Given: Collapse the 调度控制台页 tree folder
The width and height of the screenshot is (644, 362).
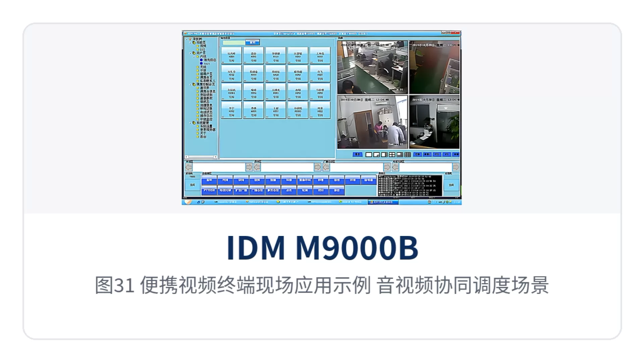Looking at the screenshot, I should [190, 84].
